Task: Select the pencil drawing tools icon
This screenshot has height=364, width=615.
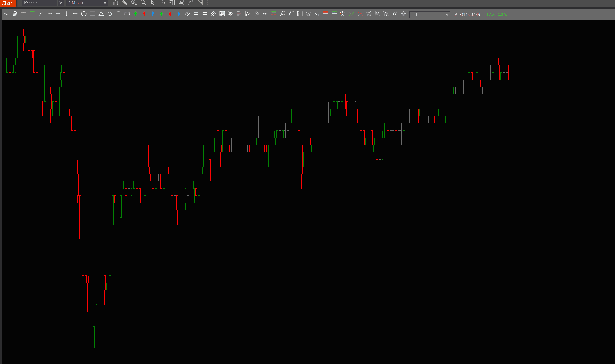Action: [x=124, y=3]
